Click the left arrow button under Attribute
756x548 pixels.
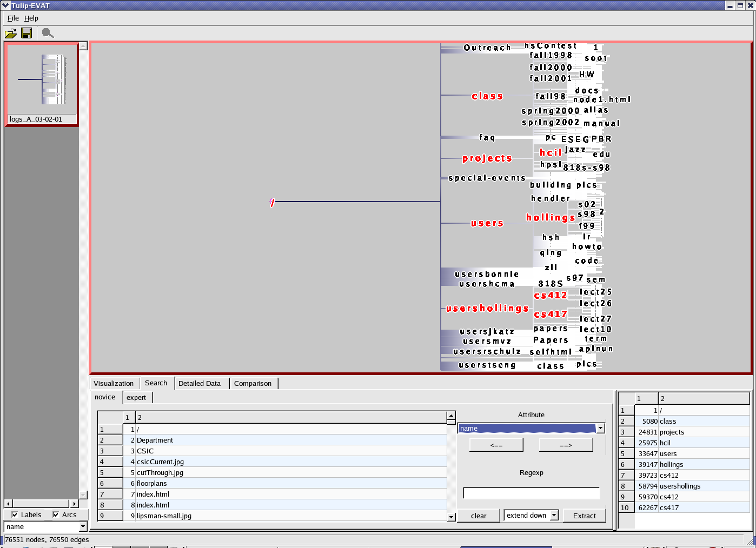point(496,445)
